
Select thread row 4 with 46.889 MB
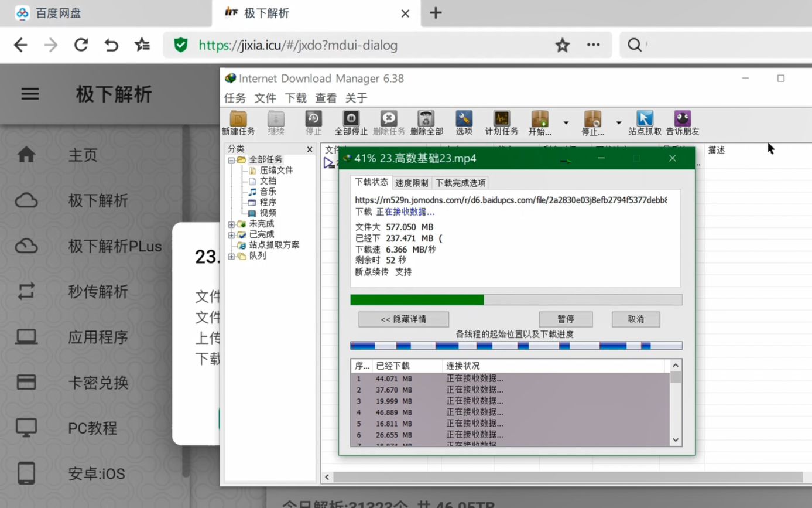click(x=510, y=412)
